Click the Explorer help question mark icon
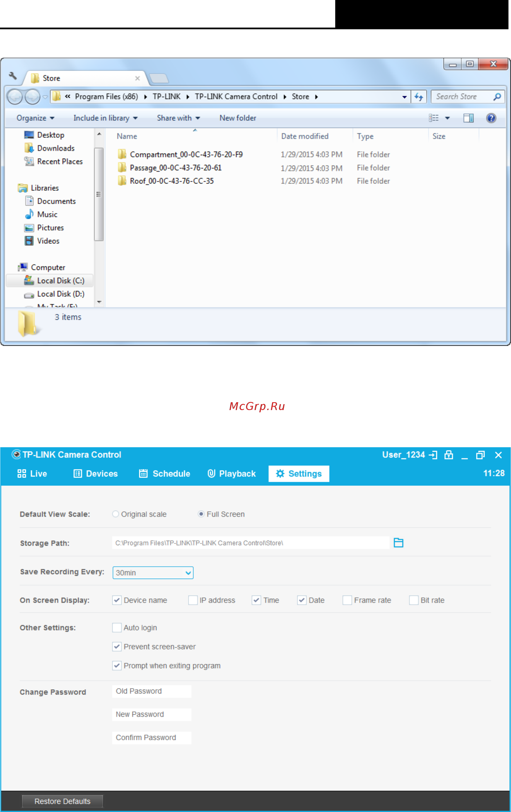This screenshot has width=511, height=812. pyautogui.click(x=491, y=118)
